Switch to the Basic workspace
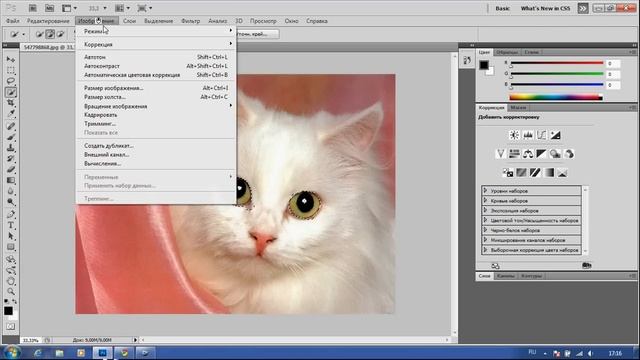Viewport: 640px width, 360px height. (502, 8)
